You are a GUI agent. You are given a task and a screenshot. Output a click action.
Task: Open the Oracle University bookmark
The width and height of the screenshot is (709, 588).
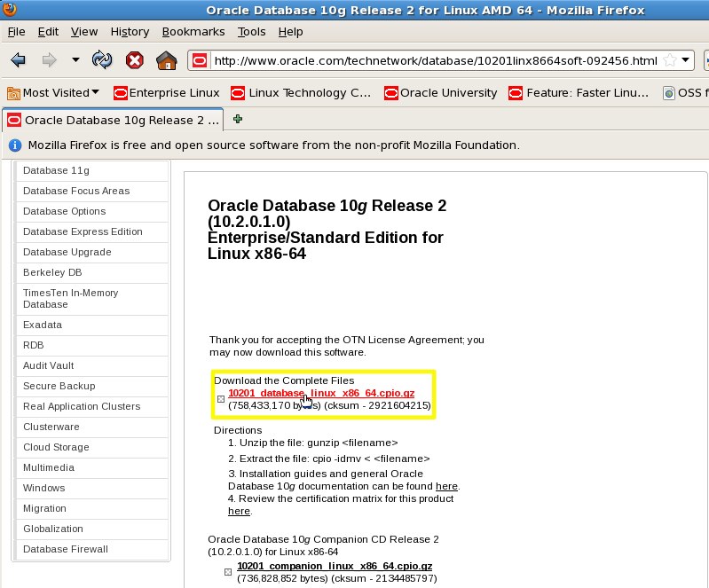tap(441, 93)
